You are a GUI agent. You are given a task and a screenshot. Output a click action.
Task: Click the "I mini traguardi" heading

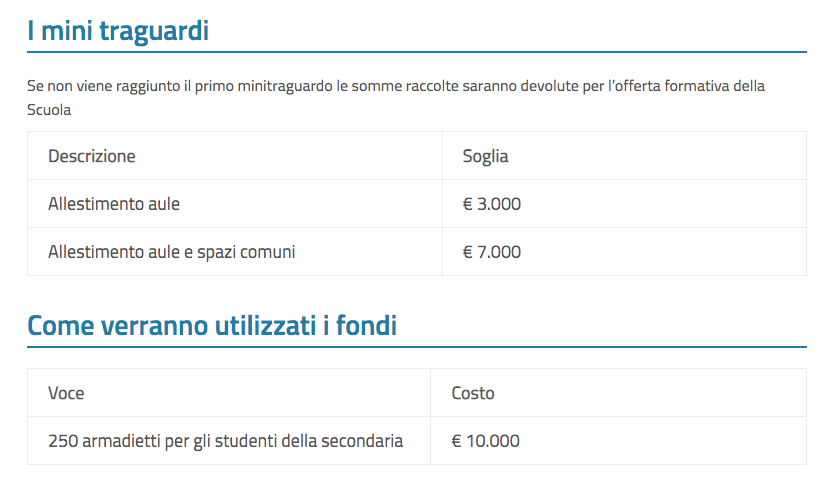(118, 30)
